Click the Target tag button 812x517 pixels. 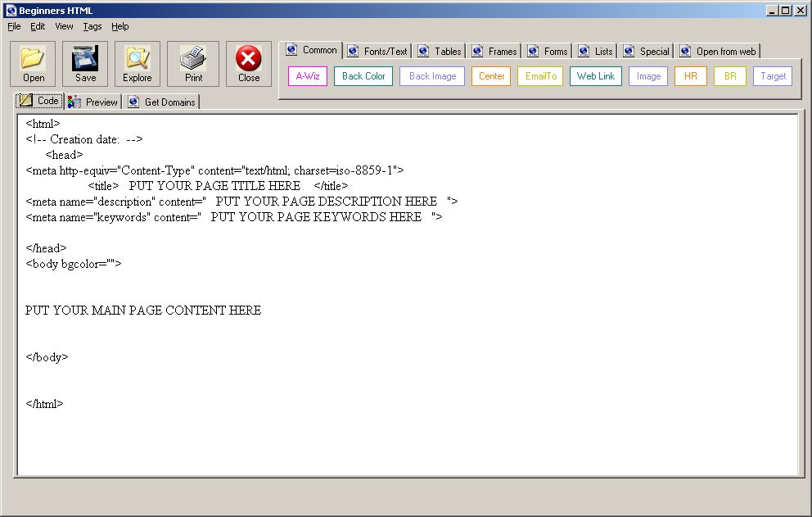773,76
